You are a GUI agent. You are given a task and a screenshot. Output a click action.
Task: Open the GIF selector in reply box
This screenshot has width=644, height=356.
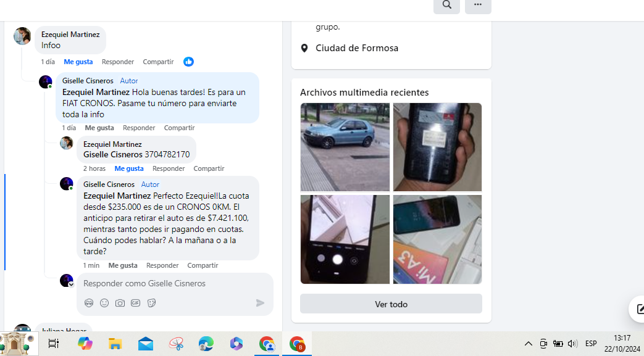click(x=136, y=303)
